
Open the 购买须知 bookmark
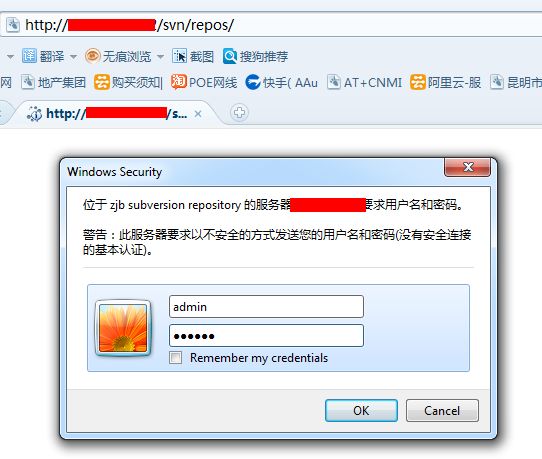[128, 83]
